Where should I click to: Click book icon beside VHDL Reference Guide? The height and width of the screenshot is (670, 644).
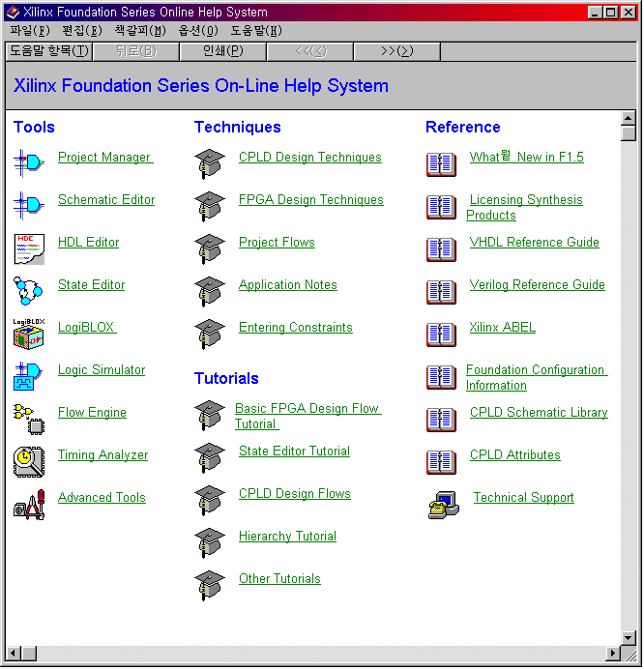(x=442, y=249)
